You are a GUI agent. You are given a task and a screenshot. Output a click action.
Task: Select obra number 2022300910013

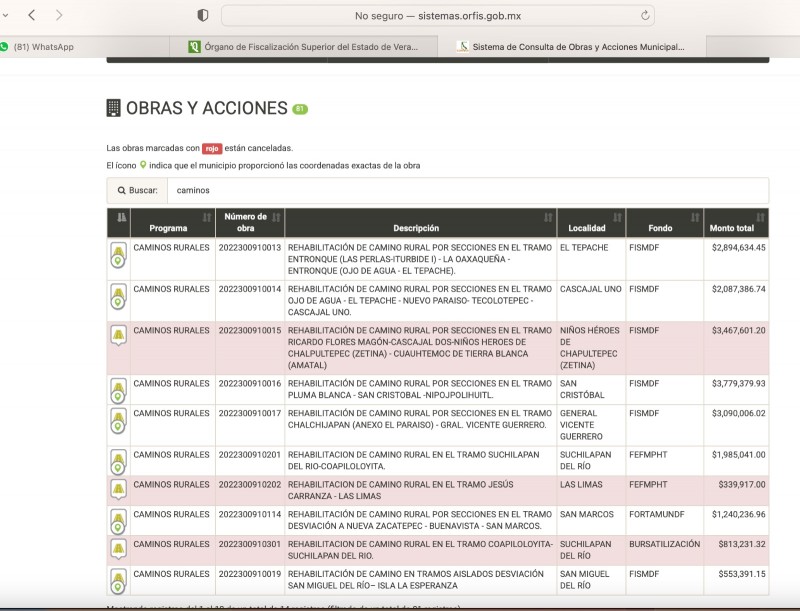pos(250,247)
